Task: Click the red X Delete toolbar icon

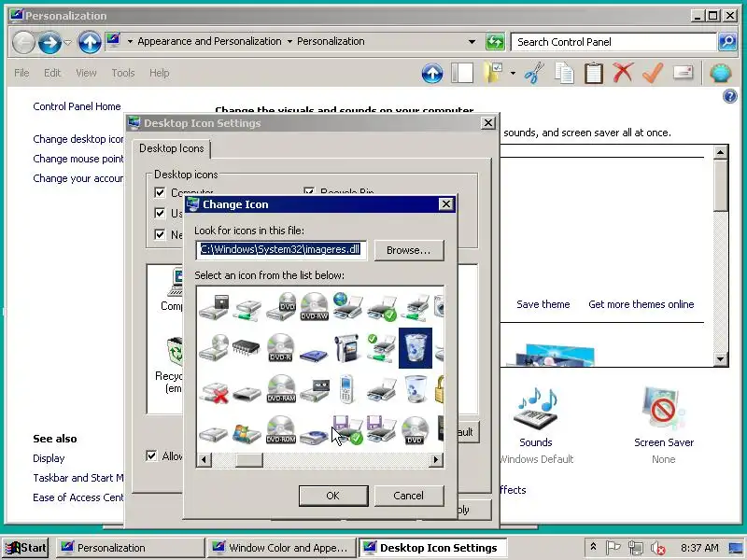Action: 623,73
